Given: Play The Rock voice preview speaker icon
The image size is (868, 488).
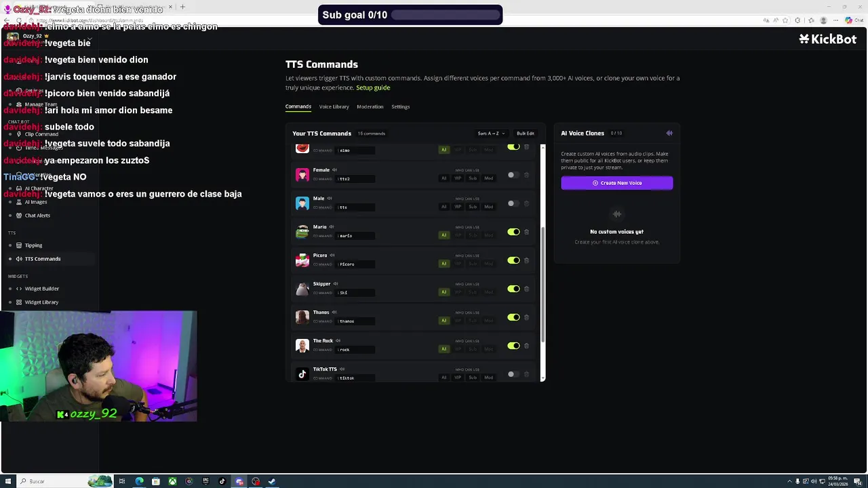Looking at the screenshot, I should click(x=338, y=341).
